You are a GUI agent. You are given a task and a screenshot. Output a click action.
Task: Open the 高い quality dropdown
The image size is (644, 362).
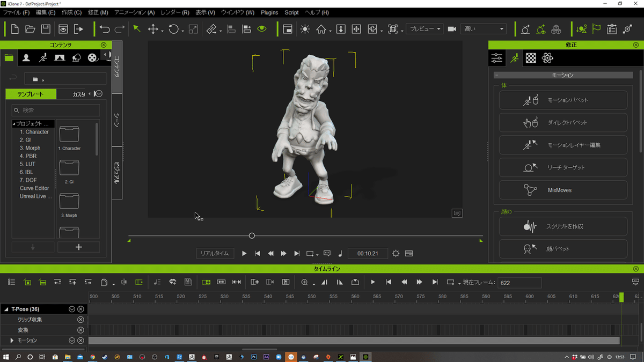[483, 29]
